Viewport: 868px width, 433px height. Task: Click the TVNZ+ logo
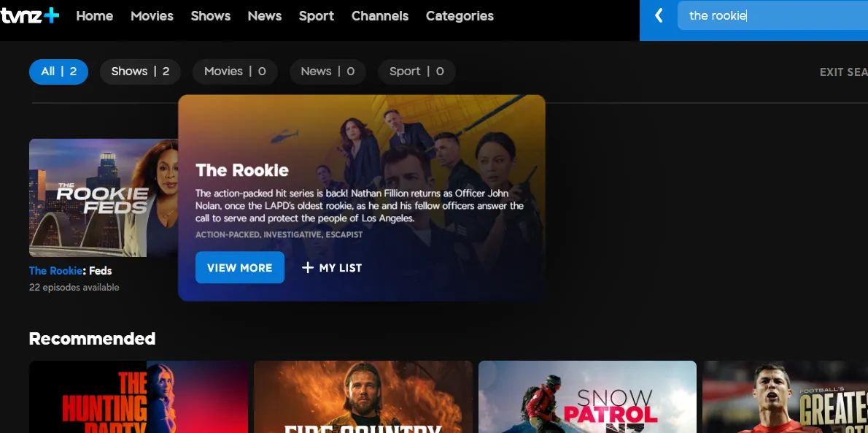pyautogui.click(x=30, y=15)
